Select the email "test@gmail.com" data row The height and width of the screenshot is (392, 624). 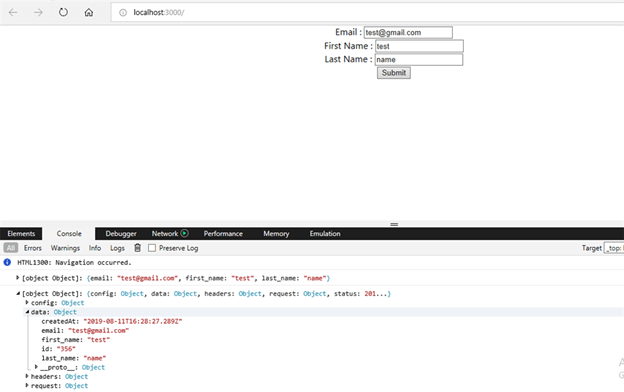coord(85,330)
